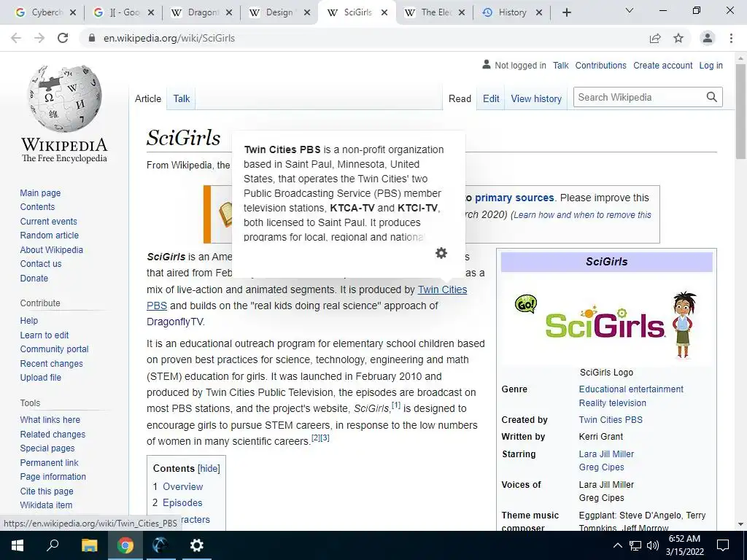Close the History tab

tap(539, 12)
